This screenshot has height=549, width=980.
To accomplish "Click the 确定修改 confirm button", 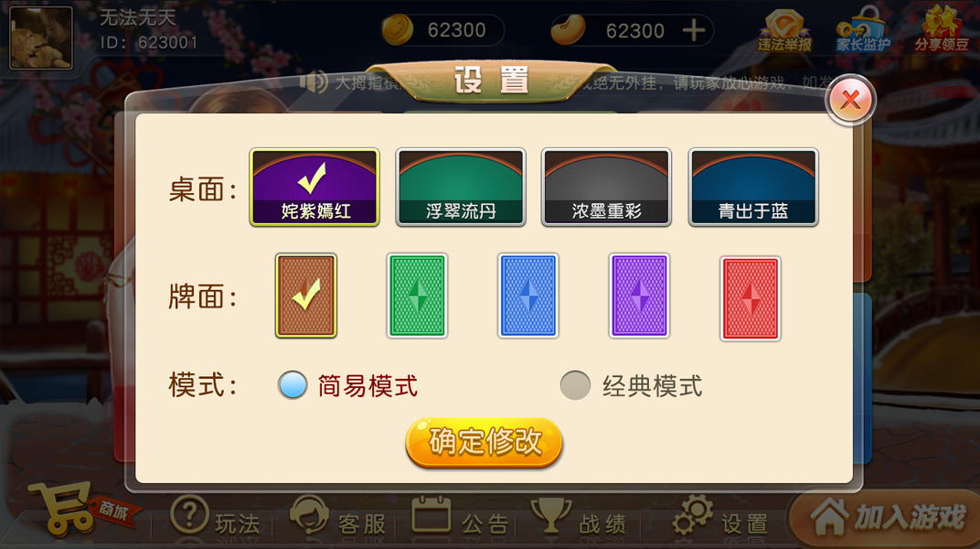I will tap(485, 442).
